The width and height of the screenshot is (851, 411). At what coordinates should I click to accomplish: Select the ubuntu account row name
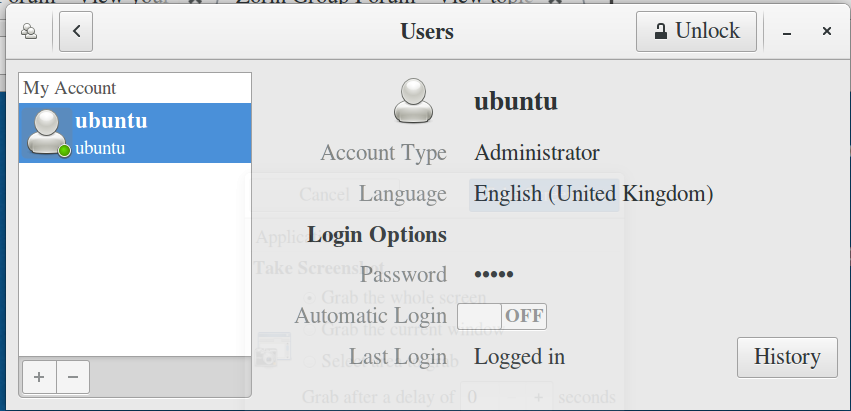coord(111,122)
